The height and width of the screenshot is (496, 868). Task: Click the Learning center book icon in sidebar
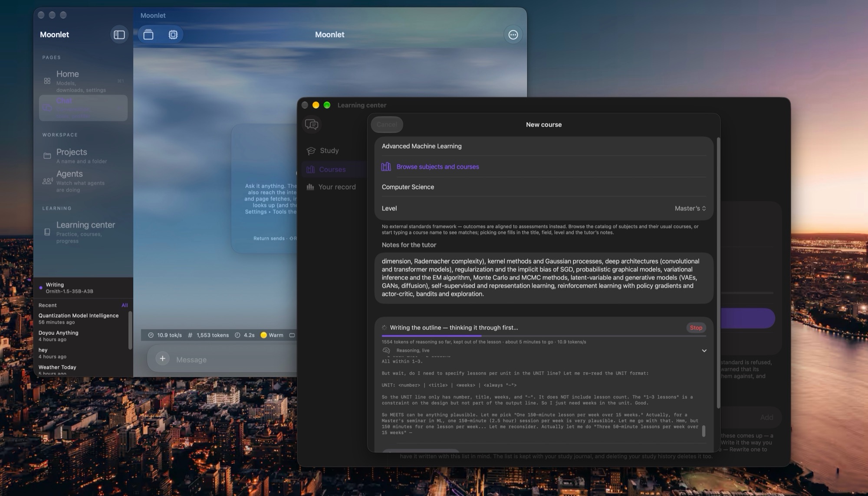(x=47, y=232)
